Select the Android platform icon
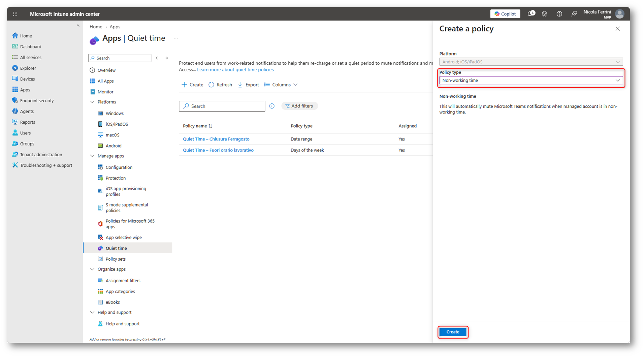Viewport: 644px width, 357px height. click(x=100, y=145)
